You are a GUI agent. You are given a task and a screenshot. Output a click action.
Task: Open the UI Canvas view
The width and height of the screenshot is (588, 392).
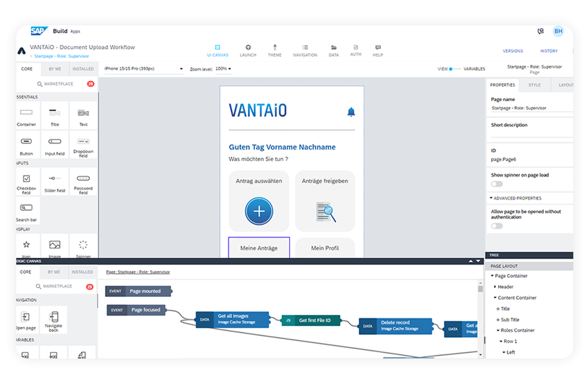(217, 51)
